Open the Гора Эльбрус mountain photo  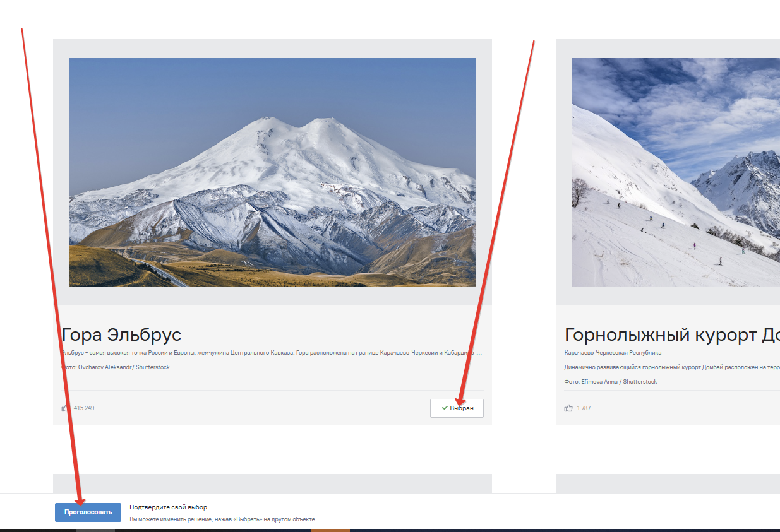[272, 172]
